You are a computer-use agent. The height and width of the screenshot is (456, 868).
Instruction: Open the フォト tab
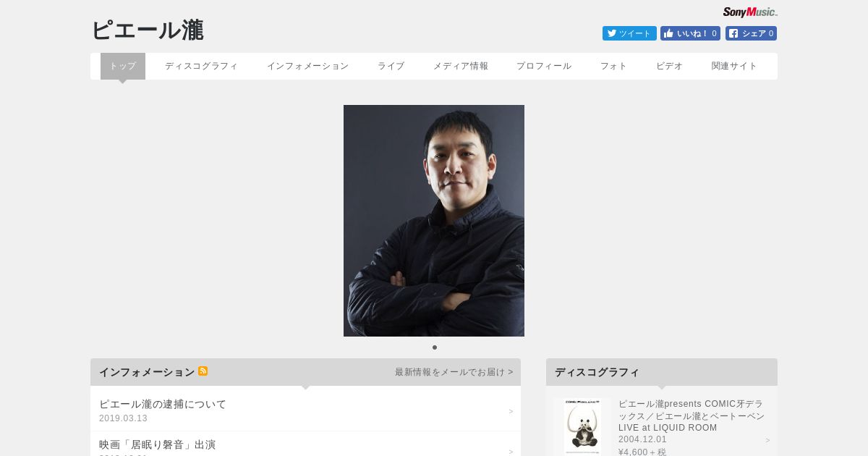[x=613, y=66]
